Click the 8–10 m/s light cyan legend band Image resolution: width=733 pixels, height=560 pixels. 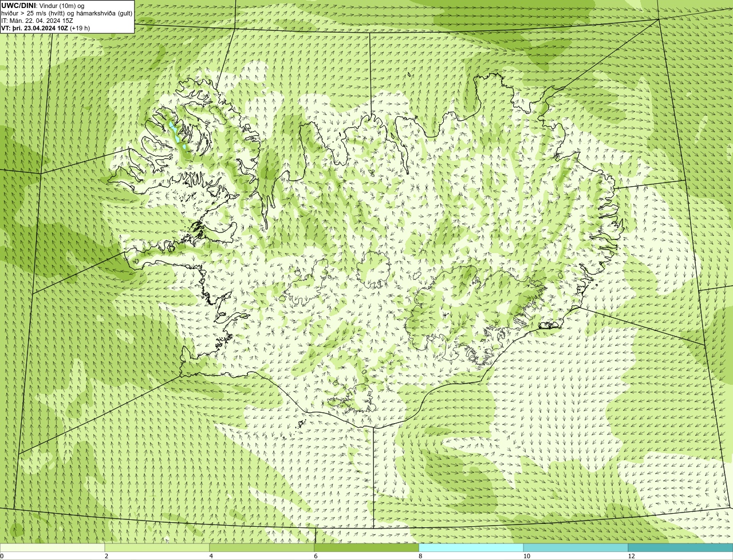(x=471, y=547)
